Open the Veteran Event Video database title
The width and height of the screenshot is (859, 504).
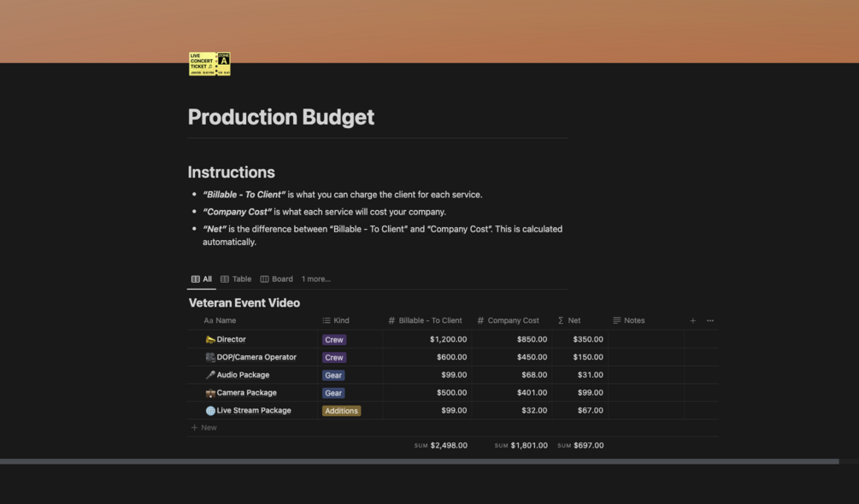pos(244,303)
